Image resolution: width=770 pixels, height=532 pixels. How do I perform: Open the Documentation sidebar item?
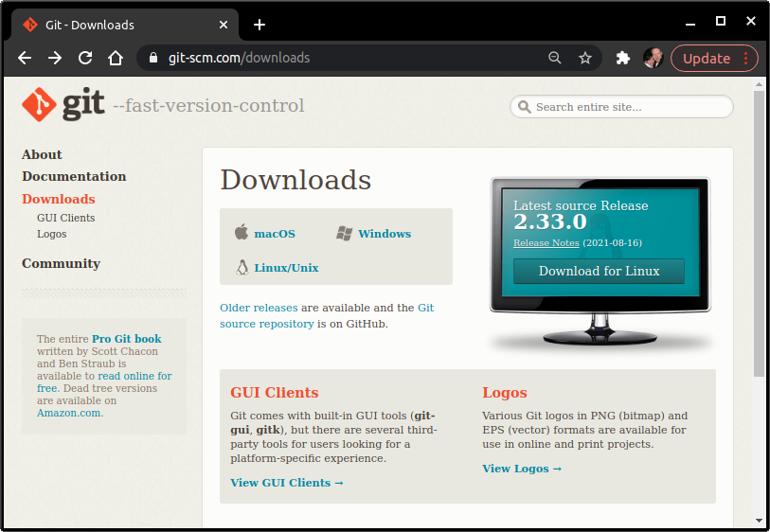click(74, 176)
